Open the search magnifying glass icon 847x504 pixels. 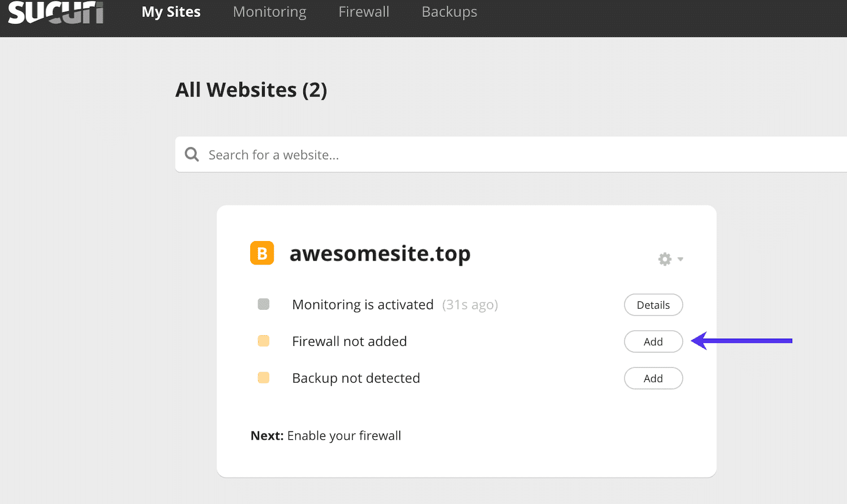click(191, 154)
